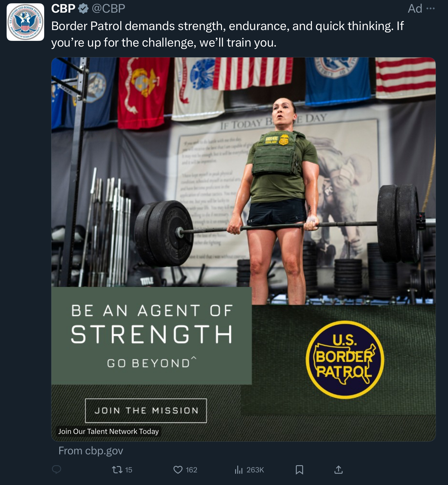Click the repost count 15
This screenshot has width=448, height=485.
129,470
